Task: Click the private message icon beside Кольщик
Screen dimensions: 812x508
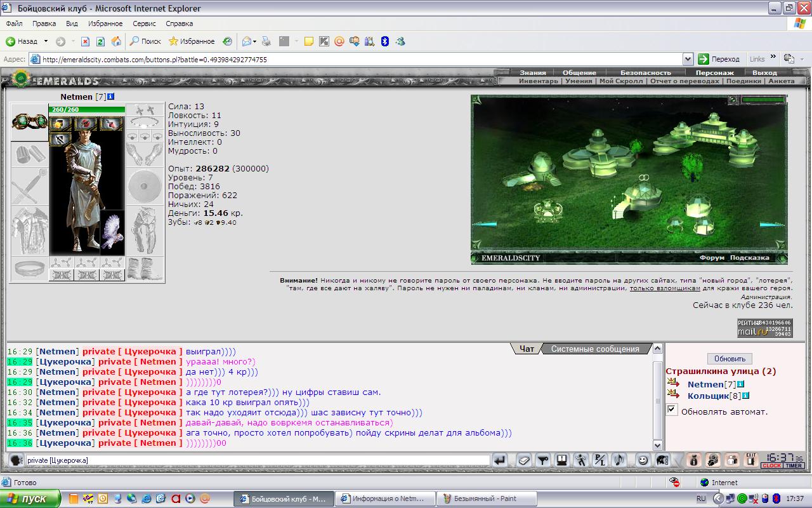Action: click(673, 395)
